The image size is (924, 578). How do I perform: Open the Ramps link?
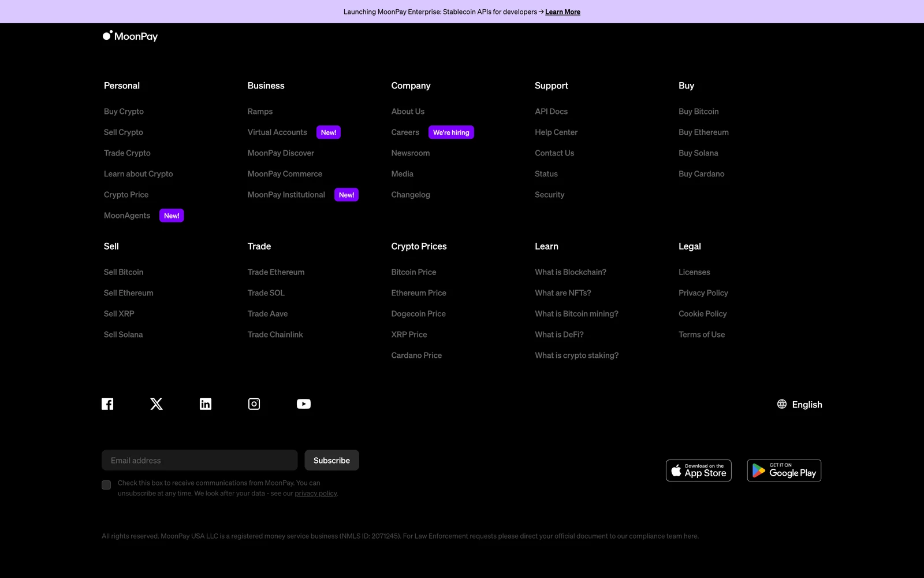point(260,112)
